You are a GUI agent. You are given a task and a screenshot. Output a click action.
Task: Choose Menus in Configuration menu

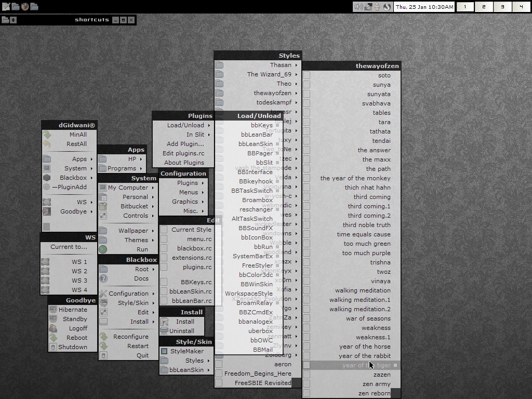point(183,192)
